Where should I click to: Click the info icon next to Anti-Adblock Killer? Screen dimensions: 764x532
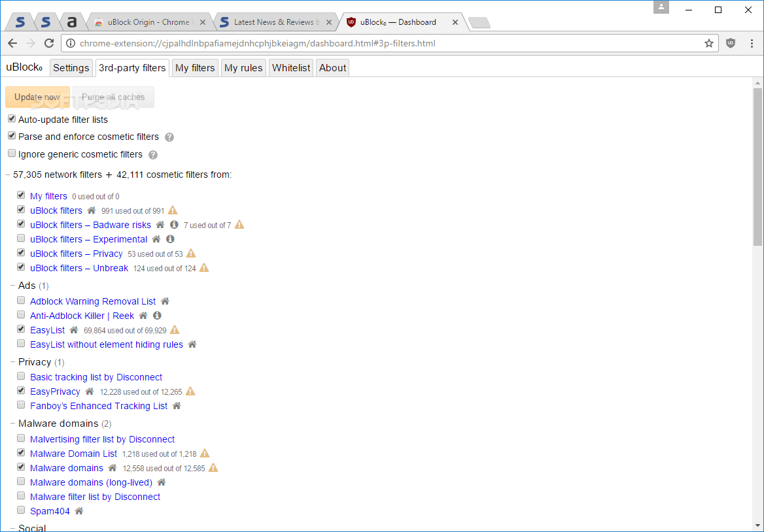tap(157, 315)
